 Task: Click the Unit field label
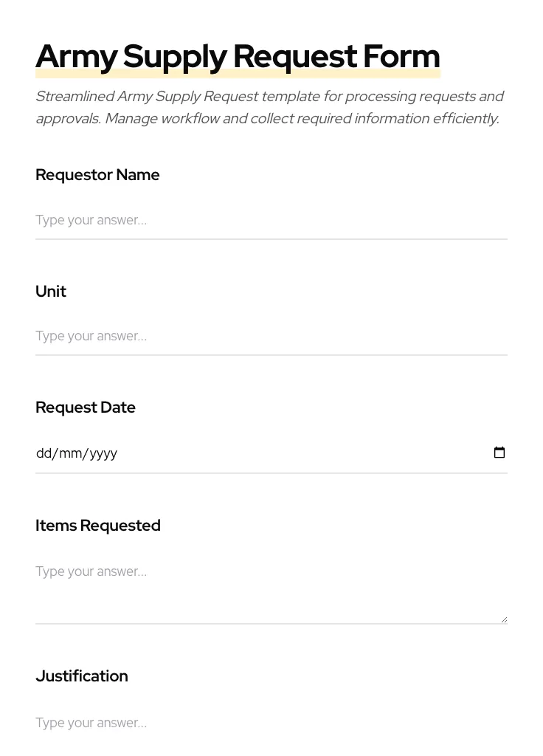tap(51, 292)
